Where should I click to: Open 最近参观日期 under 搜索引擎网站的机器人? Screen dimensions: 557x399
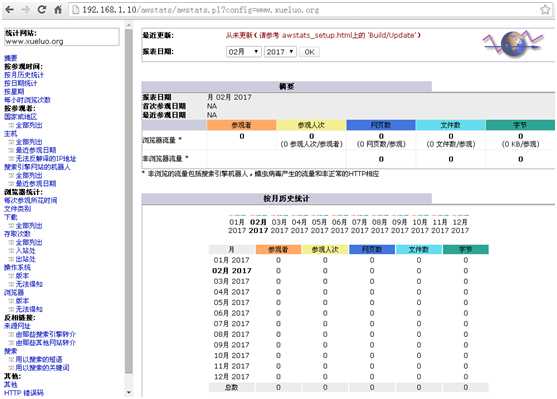(36, 184)
